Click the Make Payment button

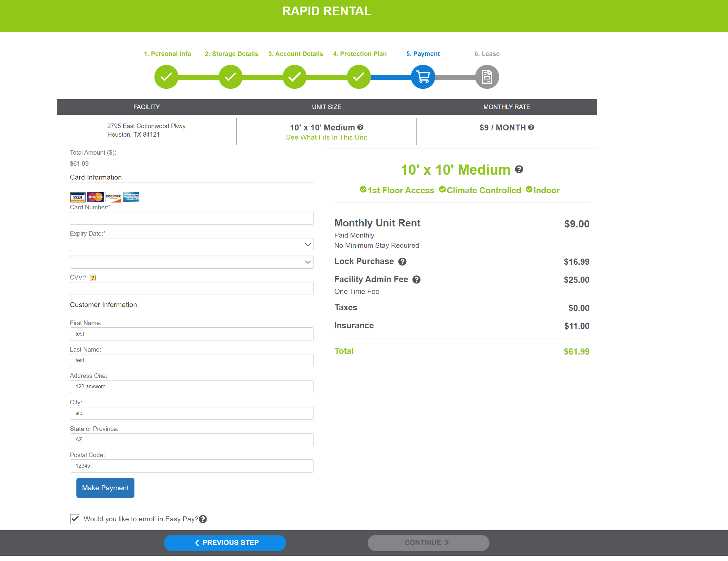point(105,488)
